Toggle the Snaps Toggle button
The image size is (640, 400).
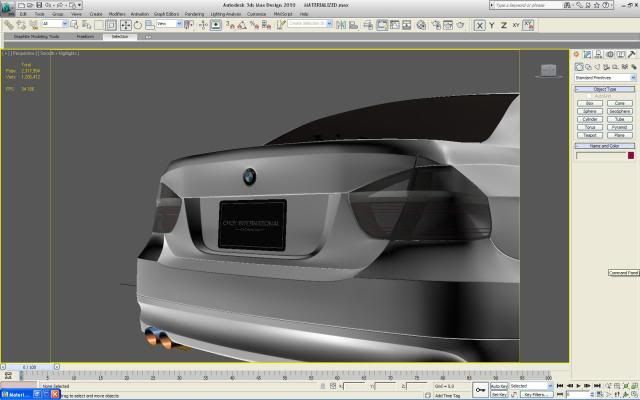pos(230,25)
